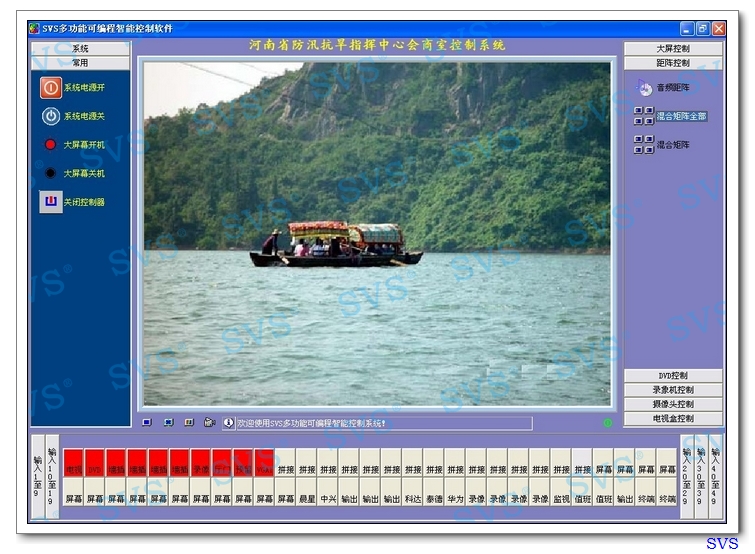This screenshot has height=554, width=755.
Task: Click the 华为 output button in bottom row
Action: [x=455, y=498]
